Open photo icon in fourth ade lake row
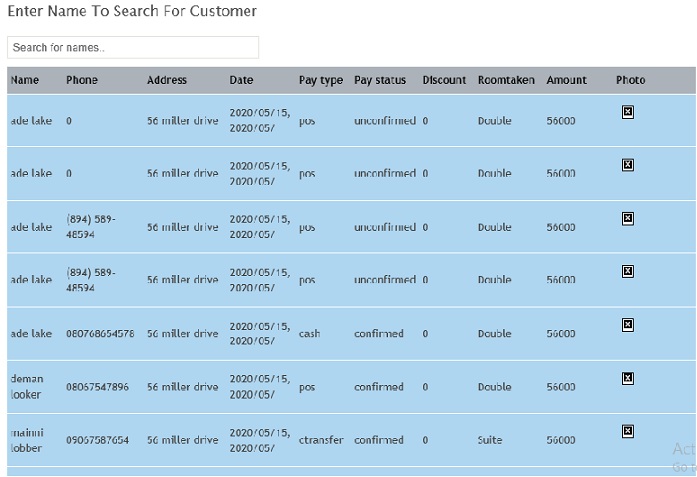The width and height of the screenshot is (697, 477). click(x=628, y=271)
